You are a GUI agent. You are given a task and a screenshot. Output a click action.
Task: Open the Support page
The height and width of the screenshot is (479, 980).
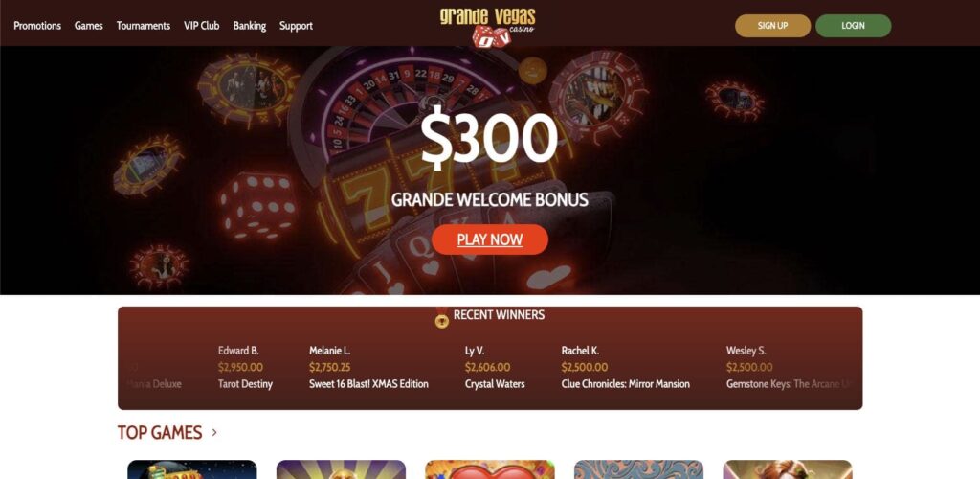(x=297, y=26)
